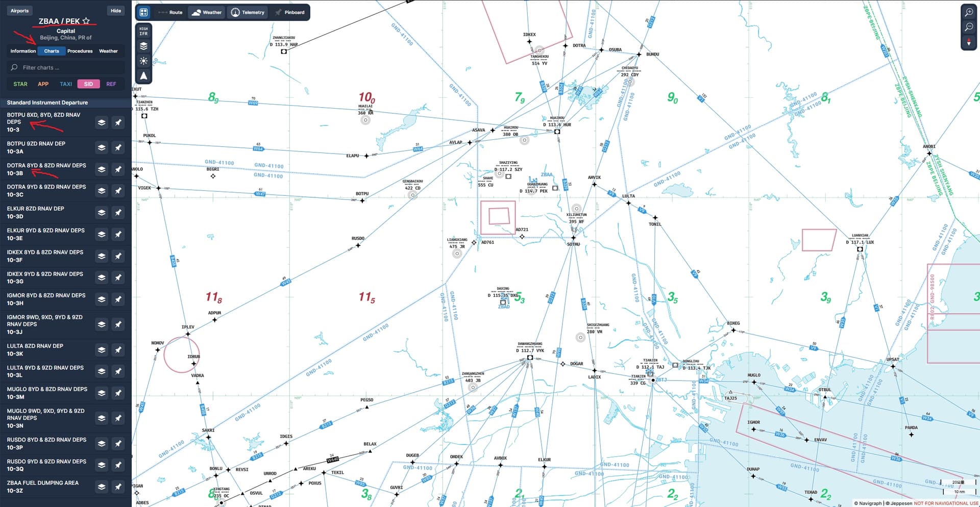Pin the ELKUR 9YD 10-3E chart
This screenshot has width=980, height=507.
(x=118, y=234)
